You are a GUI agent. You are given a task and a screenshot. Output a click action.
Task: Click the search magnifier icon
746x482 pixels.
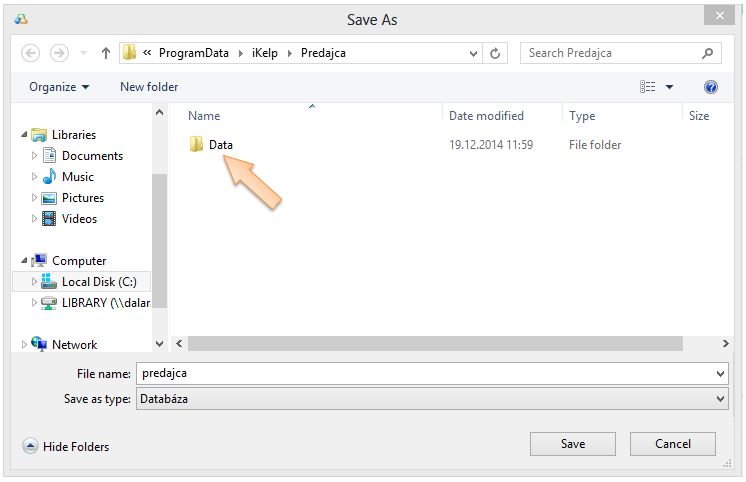(707, 53)
